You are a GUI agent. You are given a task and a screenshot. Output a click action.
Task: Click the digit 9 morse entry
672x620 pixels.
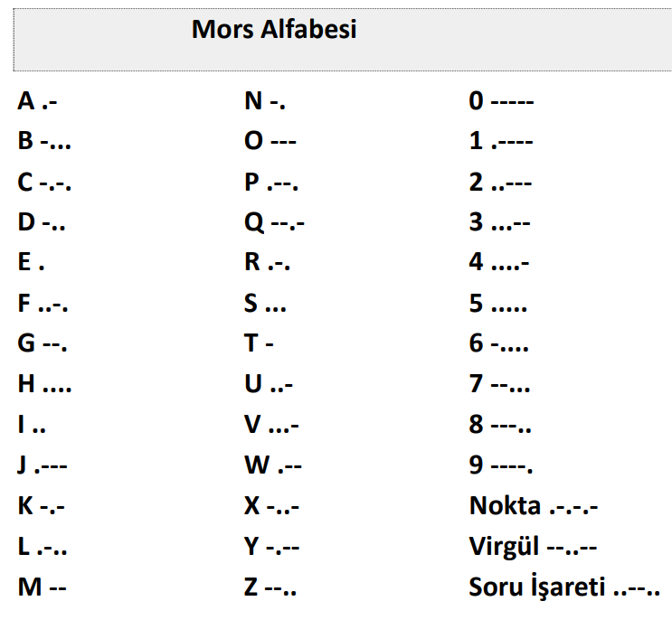tap(501, 465)
